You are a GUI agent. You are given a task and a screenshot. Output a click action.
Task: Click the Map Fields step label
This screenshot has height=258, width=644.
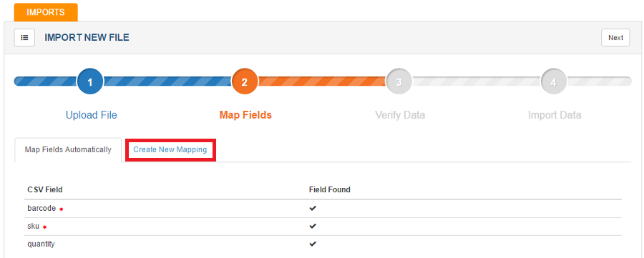(245, 115)
